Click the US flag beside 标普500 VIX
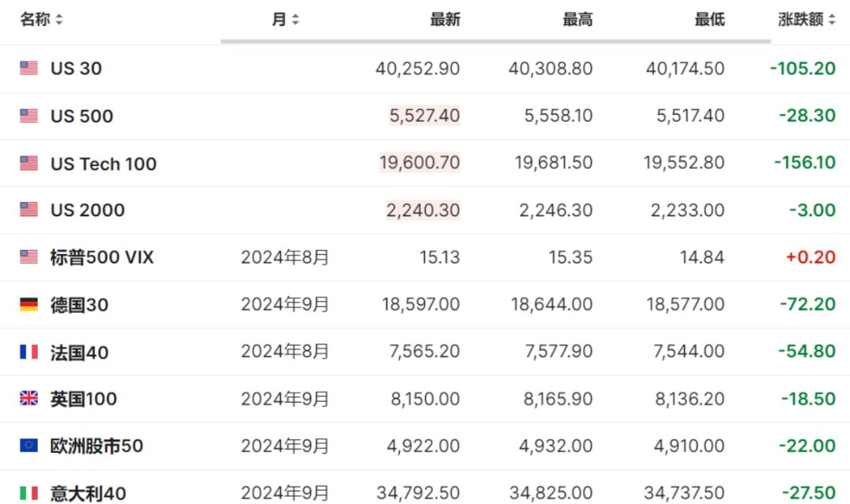Image resolution: width=850 pixels, height=504 pixels. click(29, 257)
